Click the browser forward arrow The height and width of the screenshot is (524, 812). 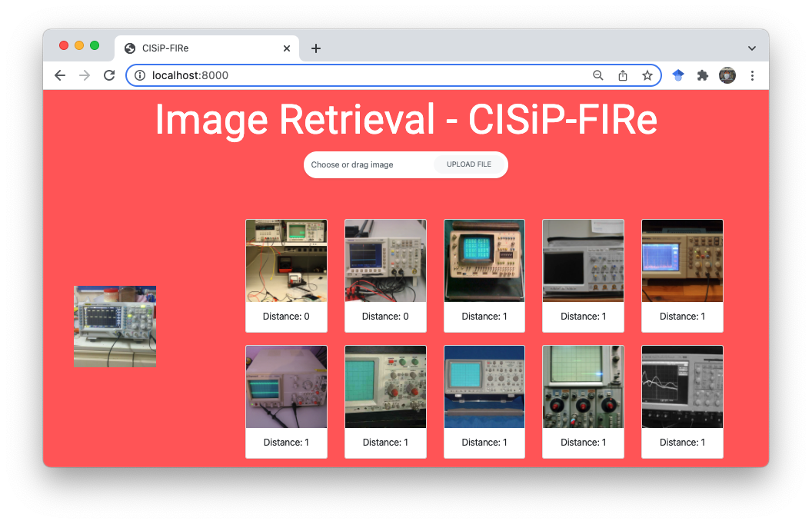click(x=85, y=75)
